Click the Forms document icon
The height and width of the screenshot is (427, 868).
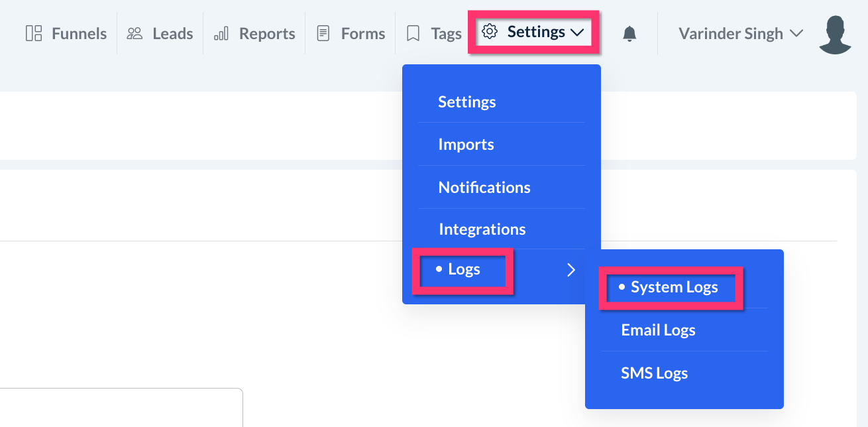click(x=323, y=33)
